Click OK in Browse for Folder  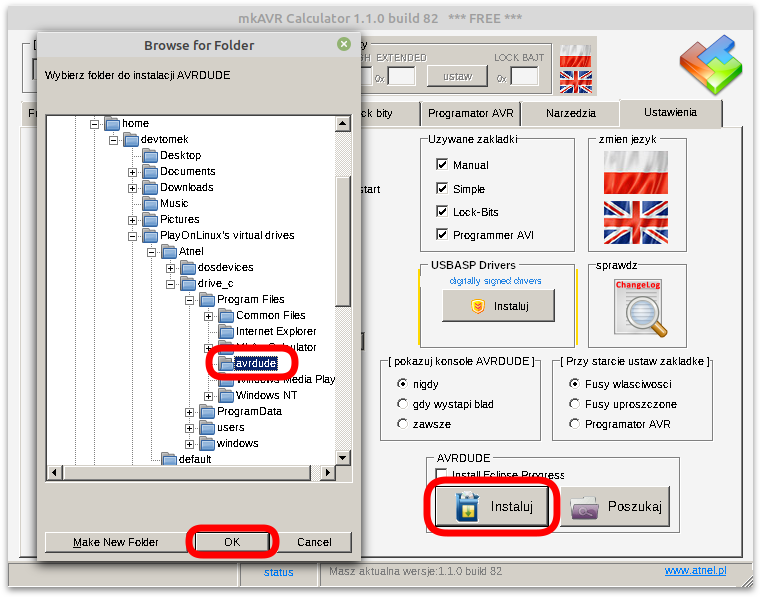[232, 542]
